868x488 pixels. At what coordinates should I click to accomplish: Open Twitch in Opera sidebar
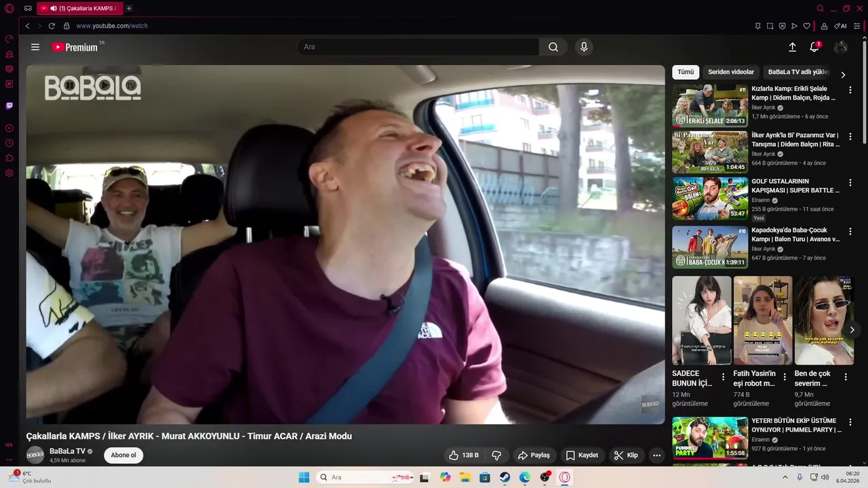[9, 106]
